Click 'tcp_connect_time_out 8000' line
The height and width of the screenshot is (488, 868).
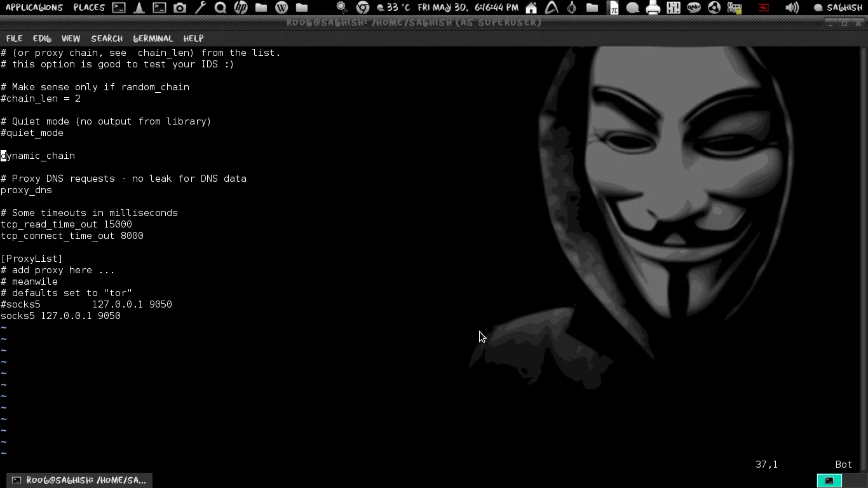point(72,236)
